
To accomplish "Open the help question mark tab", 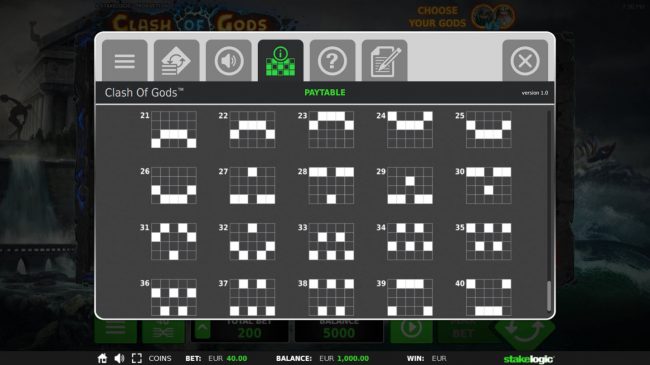I will click(x=332, y=61).
